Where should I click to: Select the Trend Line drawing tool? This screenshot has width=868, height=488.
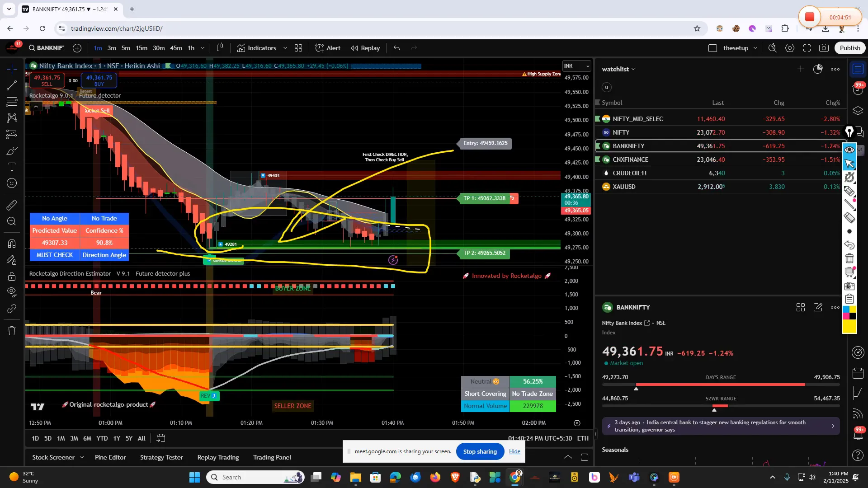click(x=12, y=85)
